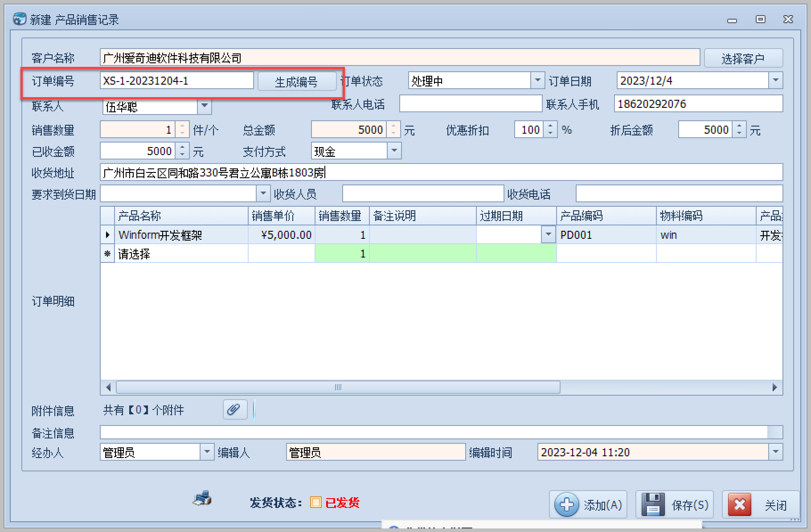Open the 过期日期 cell dropdown arrow

(548, 234)
